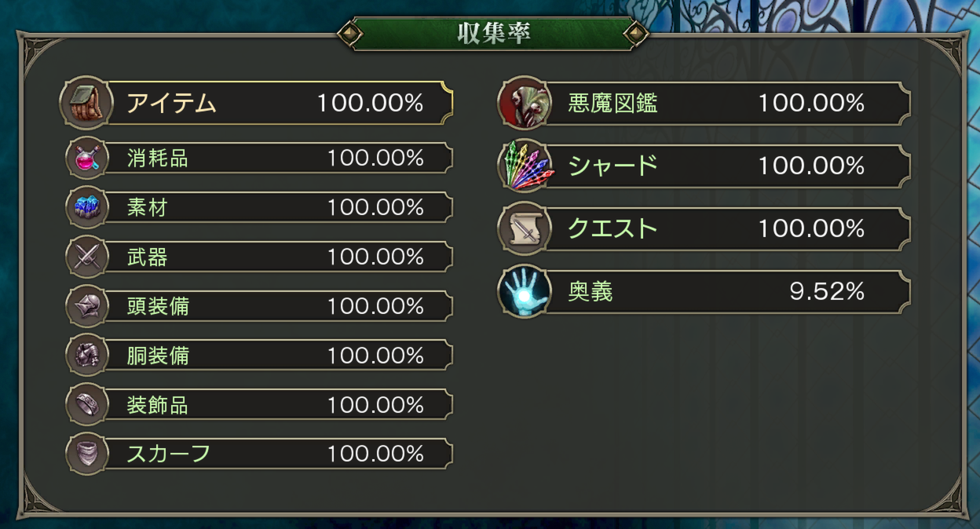Select the シャード colored shards icon
The width and height of the screenshot is (980, 529).
pos(525,166)
